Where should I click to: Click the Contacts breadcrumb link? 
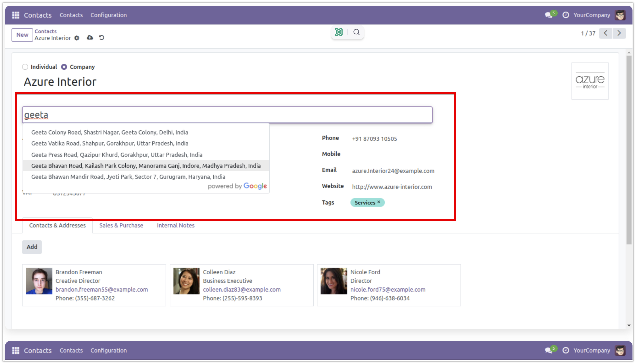pos(46,31)
